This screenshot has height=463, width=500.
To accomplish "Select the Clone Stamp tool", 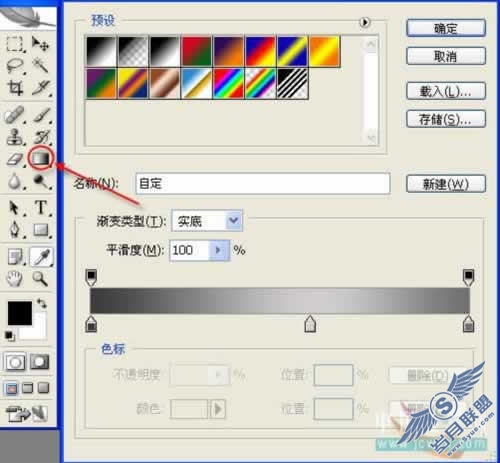I will (x=15, y=137).
